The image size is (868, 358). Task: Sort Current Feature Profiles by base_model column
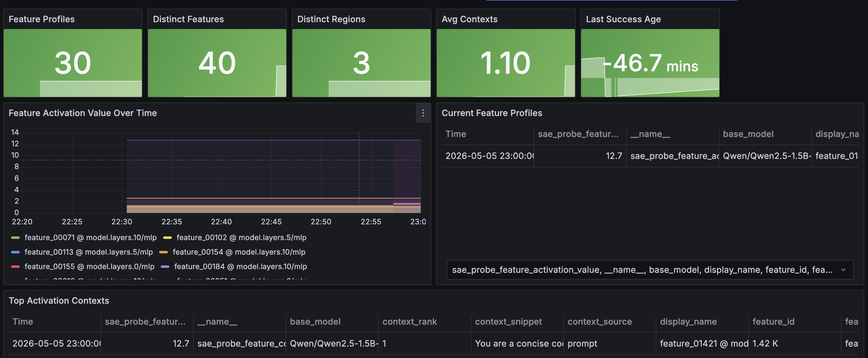pos(748,134)
